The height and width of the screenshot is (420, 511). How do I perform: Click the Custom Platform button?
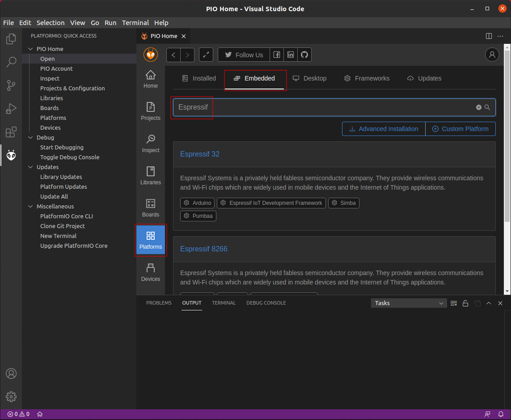[x=460, y=129]
